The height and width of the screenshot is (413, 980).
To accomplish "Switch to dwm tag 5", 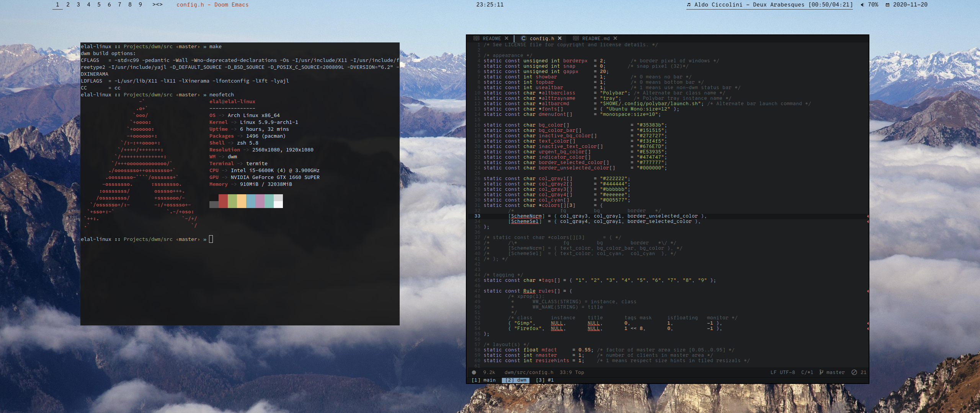I will click(x=99, y=5).
